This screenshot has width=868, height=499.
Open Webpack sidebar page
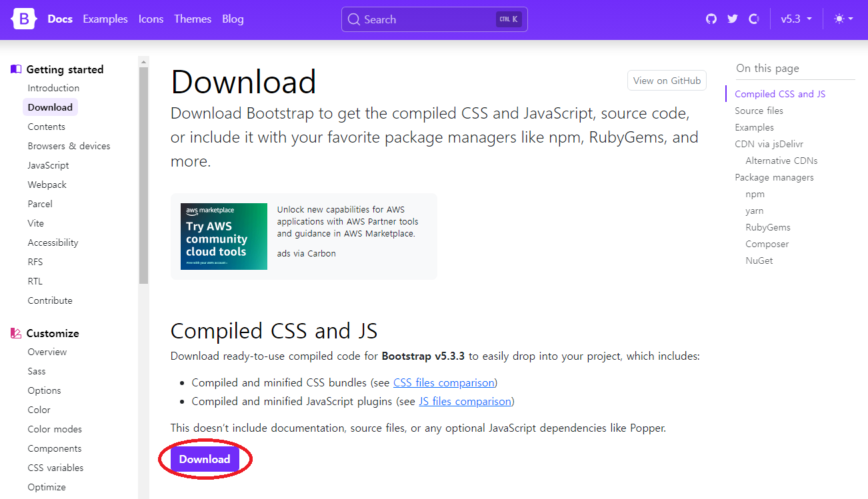47,185
